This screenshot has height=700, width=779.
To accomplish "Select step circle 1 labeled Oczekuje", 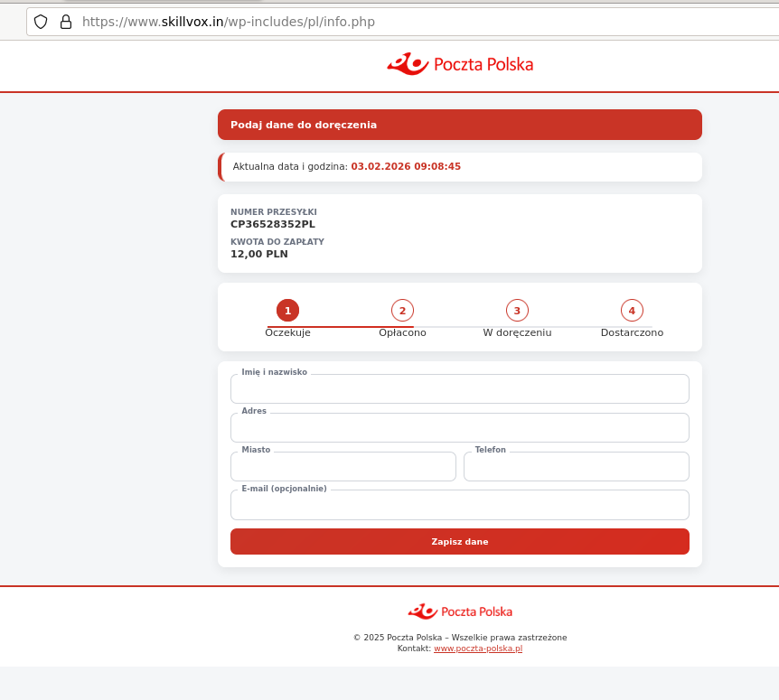I will coord(287,310).
